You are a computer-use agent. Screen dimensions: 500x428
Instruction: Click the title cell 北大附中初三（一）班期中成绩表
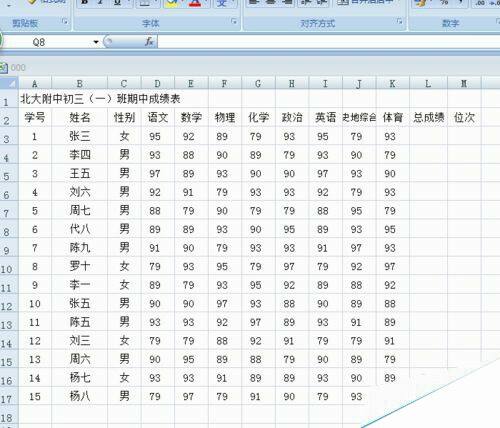(100, 99)
